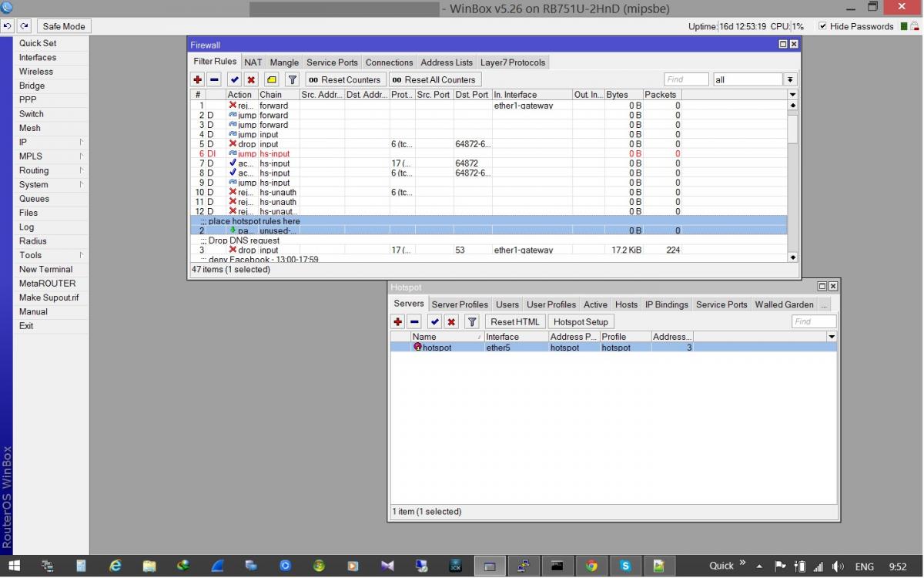The width and height of the screenshot is (924, 578).
Task: Add a new firewall filter rule
Action: click(198, 79)
